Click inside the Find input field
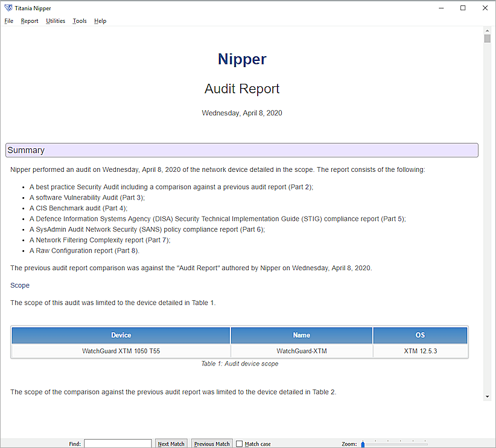 point(117,443)
